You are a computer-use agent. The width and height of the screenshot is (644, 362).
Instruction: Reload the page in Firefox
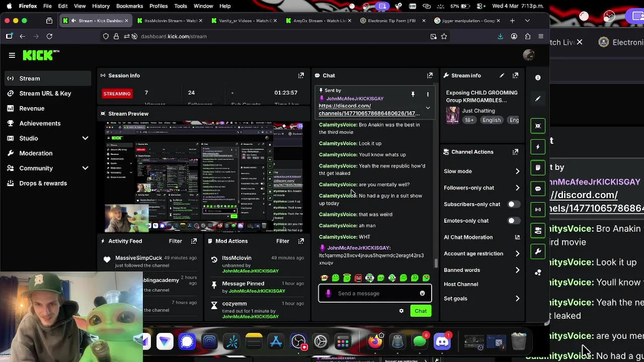[49, 36]
